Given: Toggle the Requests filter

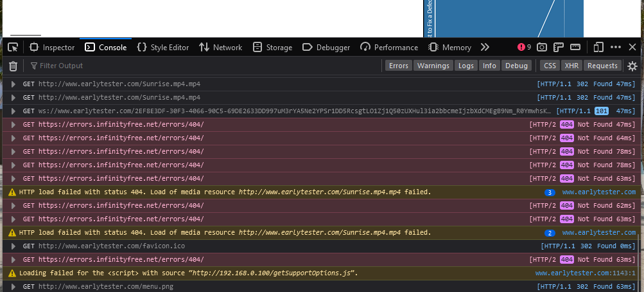Looking at the screenshot, I should click(x=602, y=66).
